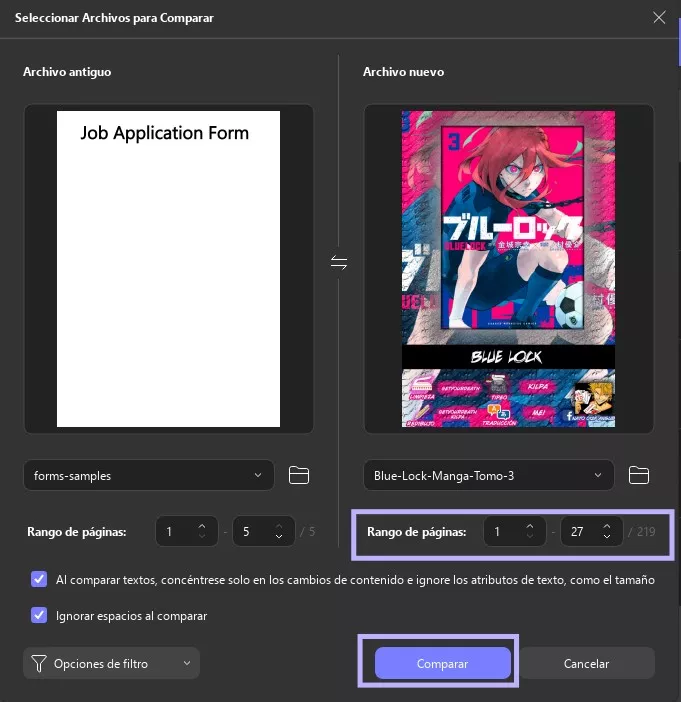Toggle ignore text attributes checkbox
This screenshot has width=681, height=702.
tap(39, 579)
